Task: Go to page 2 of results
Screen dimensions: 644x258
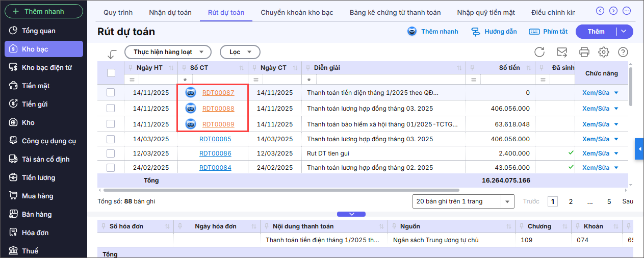Action: (x=571, y=201)
